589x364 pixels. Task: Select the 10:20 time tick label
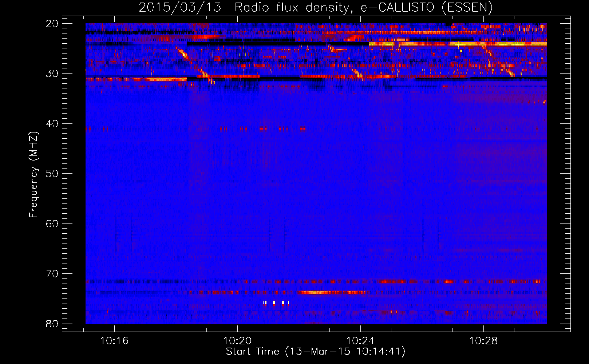point(237,341)
